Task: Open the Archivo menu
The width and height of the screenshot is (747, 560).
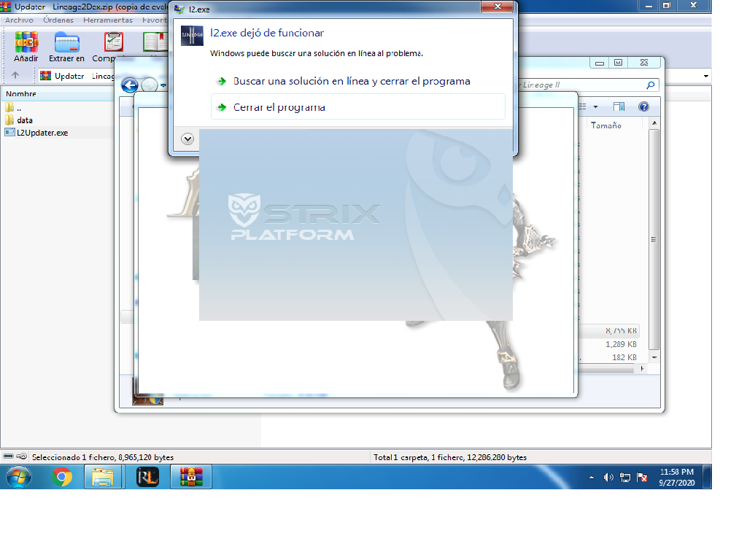Action: (19, 20)
